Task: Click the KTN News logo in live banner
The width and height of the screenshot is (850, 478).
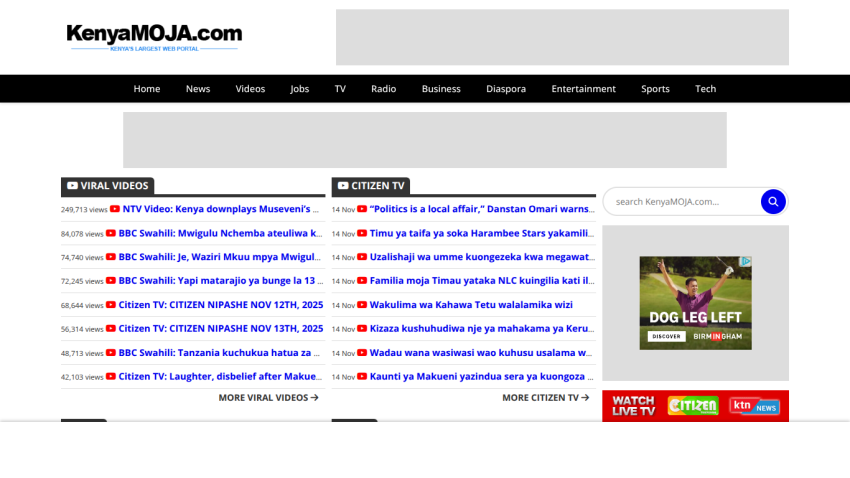Action: click(754, 406)
